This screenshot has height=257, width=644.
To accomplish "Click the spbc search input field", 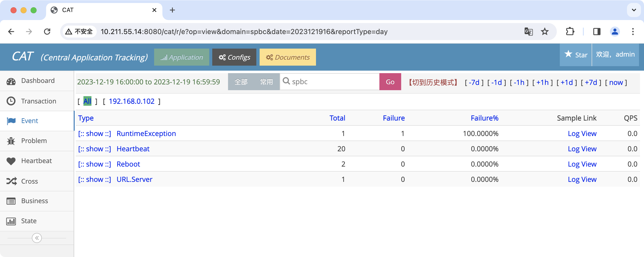I will tap(328, 82).
